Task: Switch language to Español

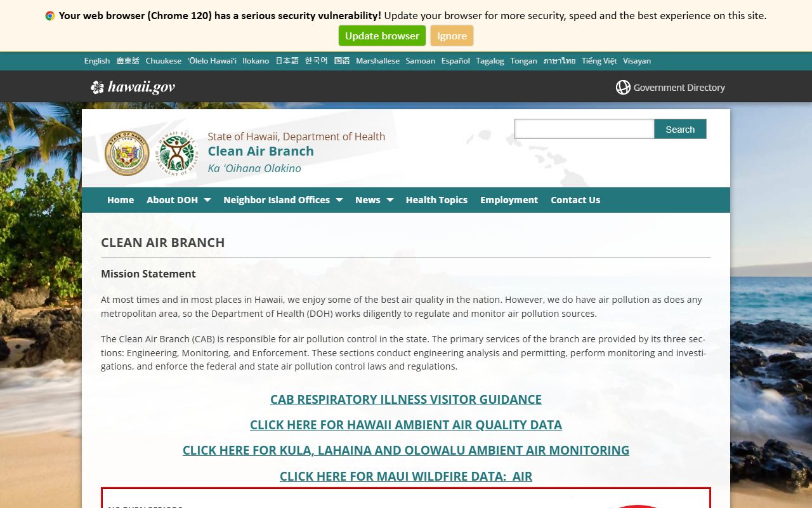Action: [455, 61]
